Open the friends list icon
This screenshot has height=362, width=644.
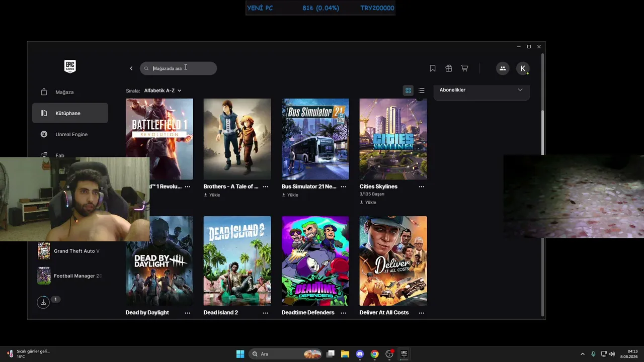click(x=503, y=68)
